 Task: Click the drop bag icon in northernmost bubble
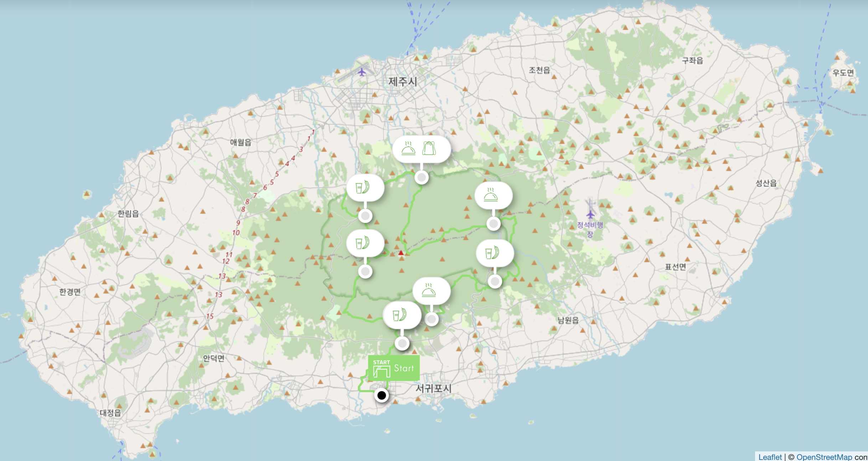[429, 148]
